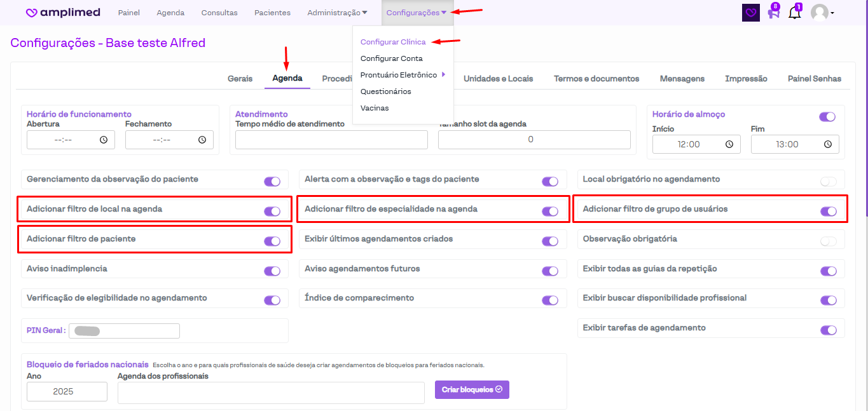The width and height of the screenshot is (868, 411).
Task: Toggle Aviso inadimplencia switch
Action: 272,271
